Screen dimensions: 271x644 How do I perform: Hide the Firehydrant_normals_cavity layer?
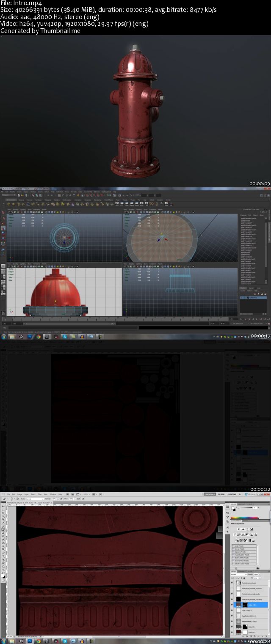click(x=232, y=594)
